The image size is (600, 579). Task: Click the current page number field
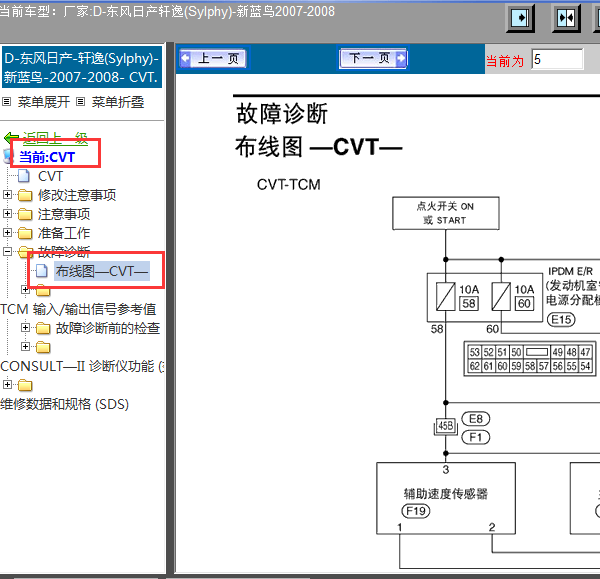point(557,59)
